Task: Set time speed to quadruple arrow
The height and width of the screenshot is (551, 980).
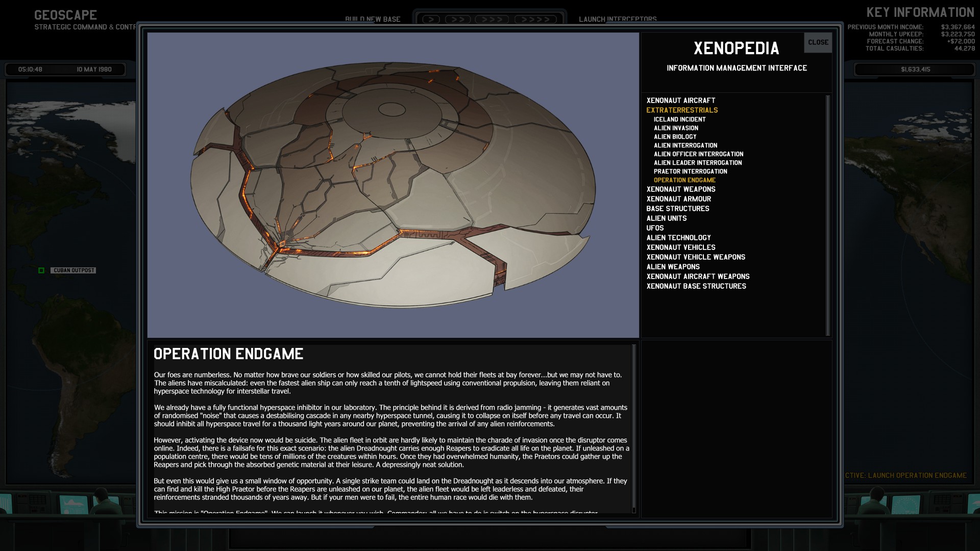Action: (535, 19)
